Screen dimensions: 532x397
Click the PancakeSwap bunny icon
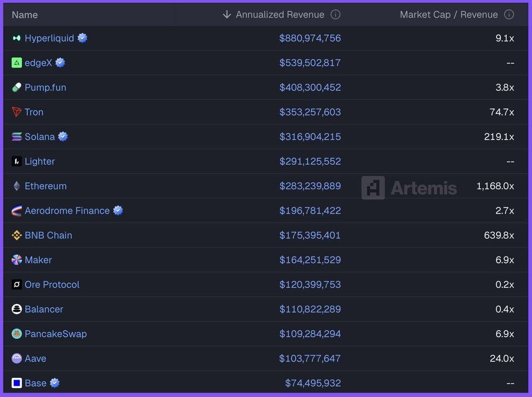(16, 334)
